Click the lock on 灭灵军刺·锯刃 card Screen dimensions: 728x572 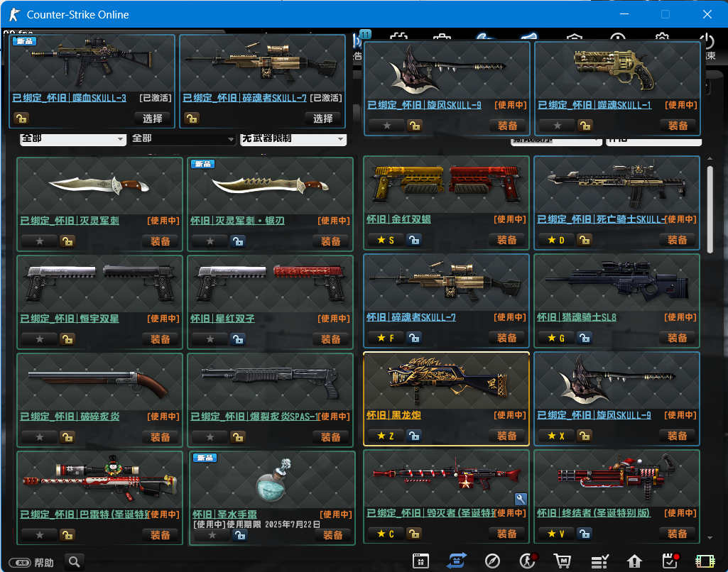238,241
